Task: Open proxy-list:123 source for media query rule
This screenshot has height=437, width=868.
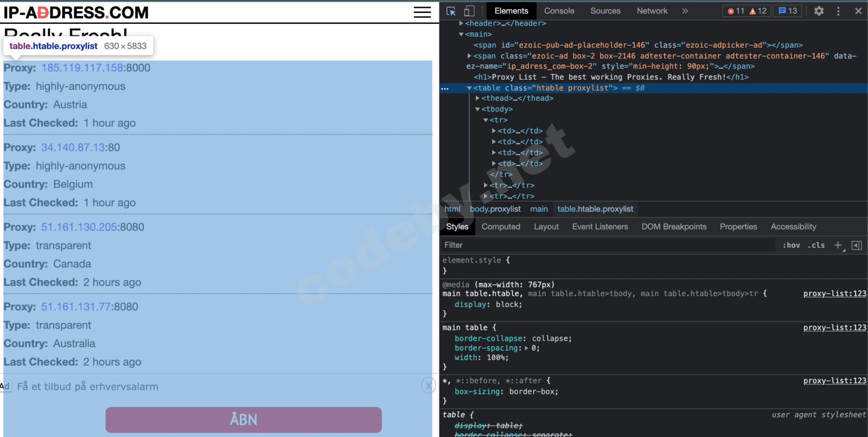Action: (x=835, y=293)
